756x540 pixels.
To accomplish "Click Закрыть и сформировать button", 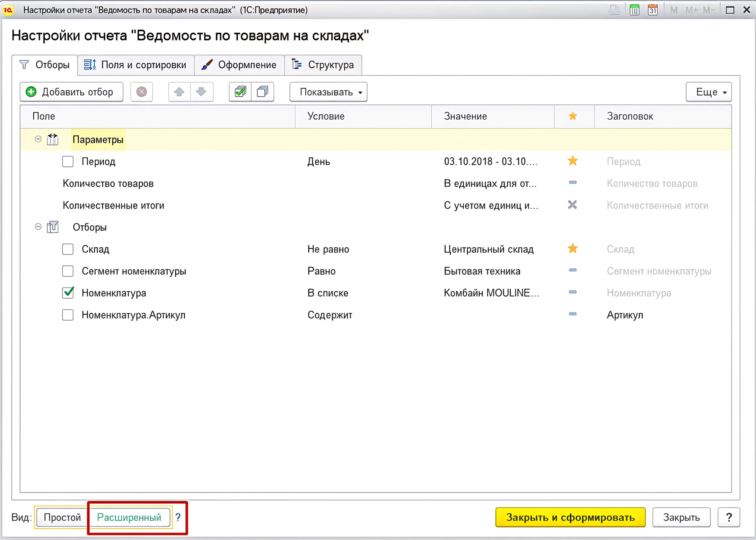I will [x=570, y=517].
